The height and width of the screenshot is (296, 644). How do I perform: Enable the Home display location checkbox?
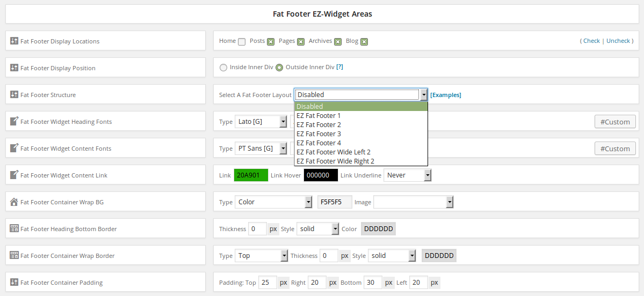[x=242, y=42]
